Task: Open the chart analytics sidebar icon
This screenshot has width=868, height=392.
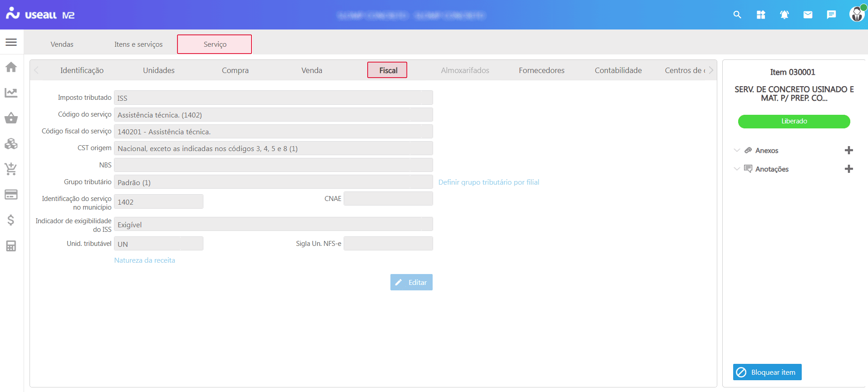Action: (11, 93)
